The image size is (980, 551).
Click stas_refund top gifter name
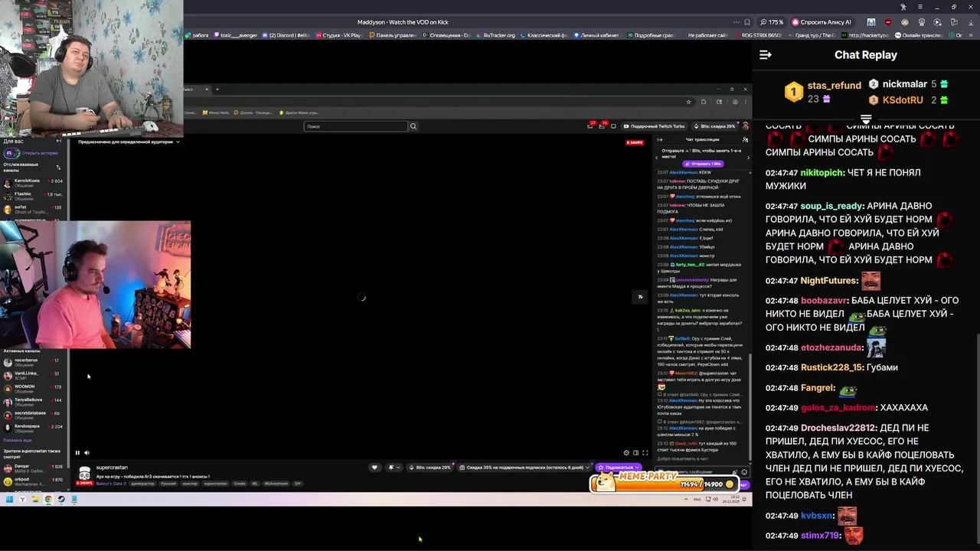(834, 86)
